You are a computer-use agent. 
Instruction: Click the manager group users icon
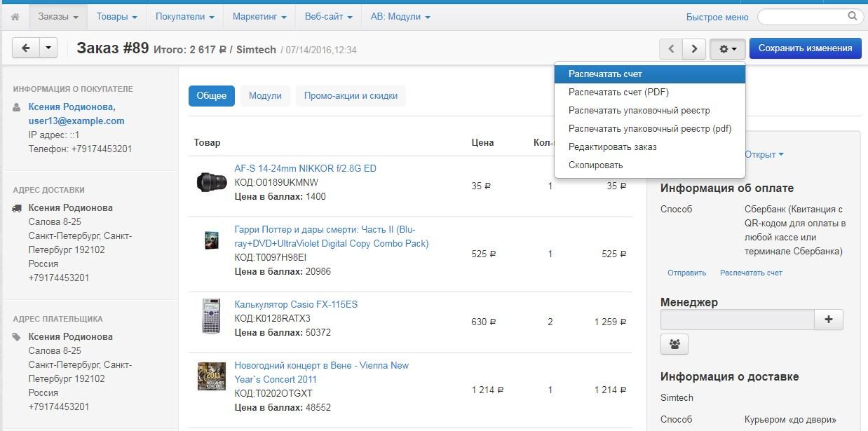click(x=674, y=344)
